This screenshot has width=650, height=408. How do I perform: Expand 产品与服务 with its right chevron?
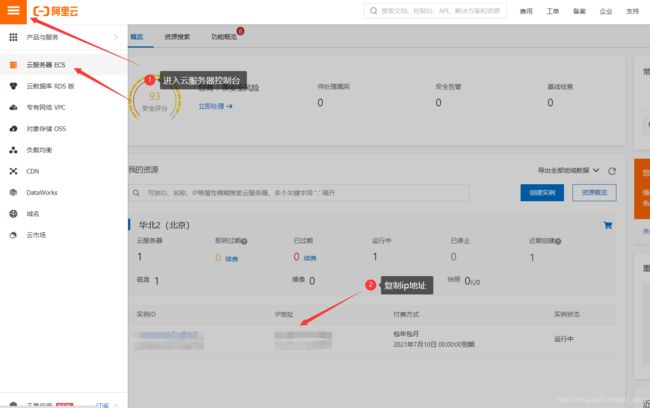116,37
